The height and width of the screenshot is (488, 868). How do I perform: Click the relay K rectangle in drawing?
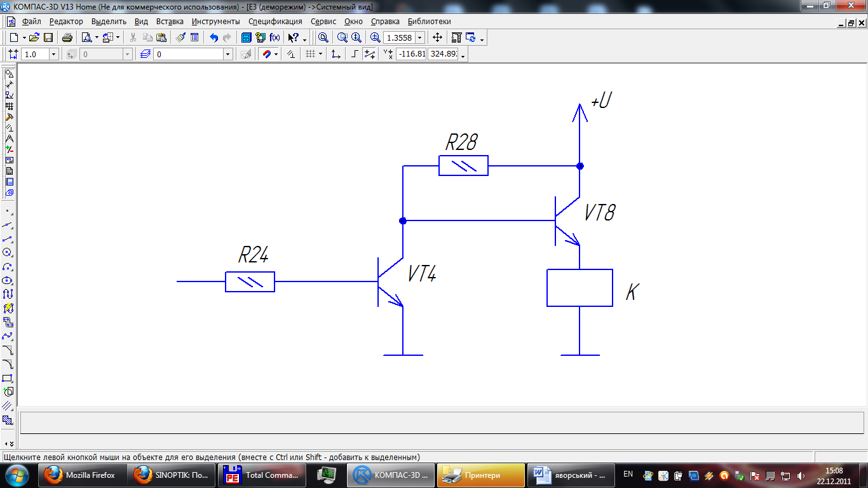pos(580,288)
